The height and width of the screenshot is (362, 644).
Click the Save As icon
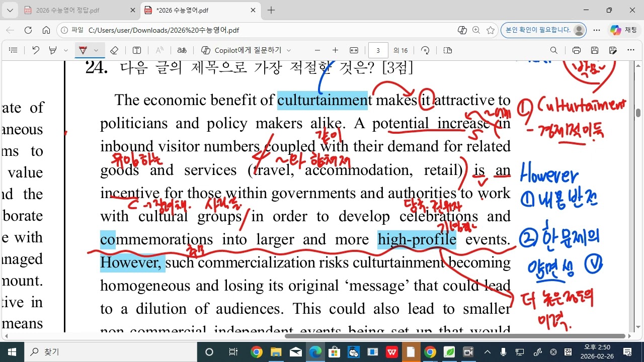613,50
